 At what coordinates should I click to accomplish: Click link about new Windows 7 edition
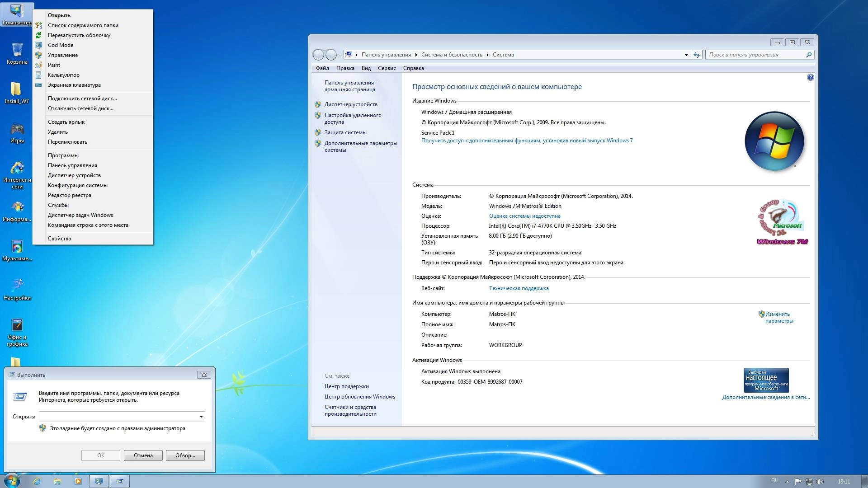click(x=527, y=141)
